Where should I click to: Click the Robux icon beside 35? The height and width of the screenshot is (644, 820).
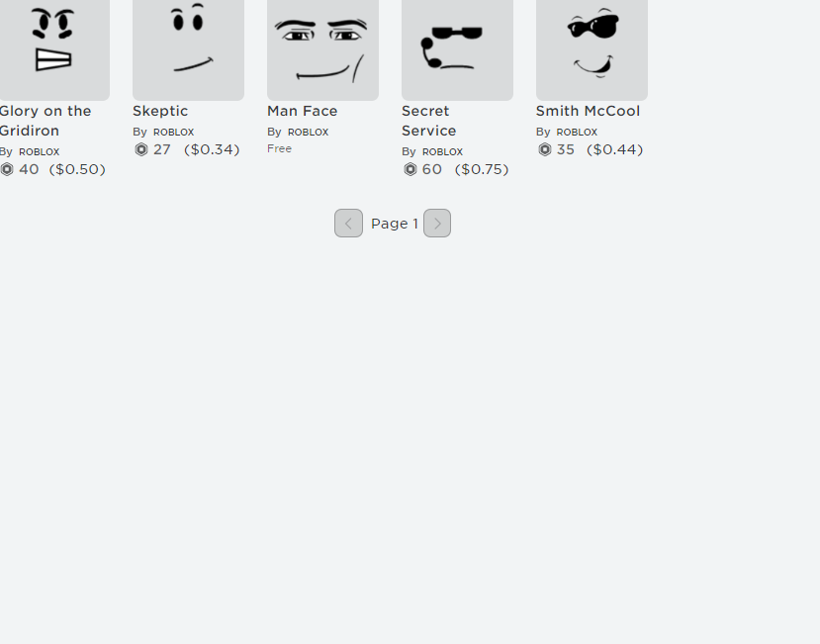[544, 149]
